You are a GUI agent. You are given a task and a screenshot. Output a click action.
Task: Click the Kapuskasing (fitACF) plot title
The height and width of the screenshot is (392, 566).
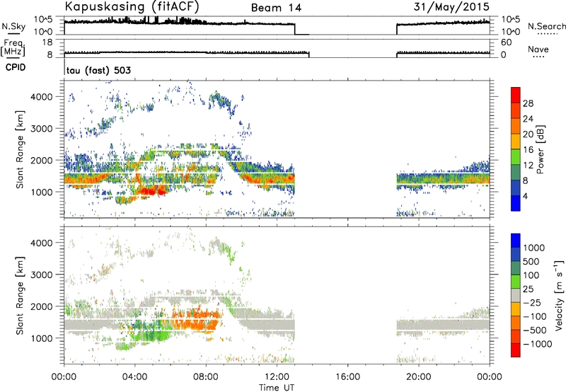click(132, 6)
